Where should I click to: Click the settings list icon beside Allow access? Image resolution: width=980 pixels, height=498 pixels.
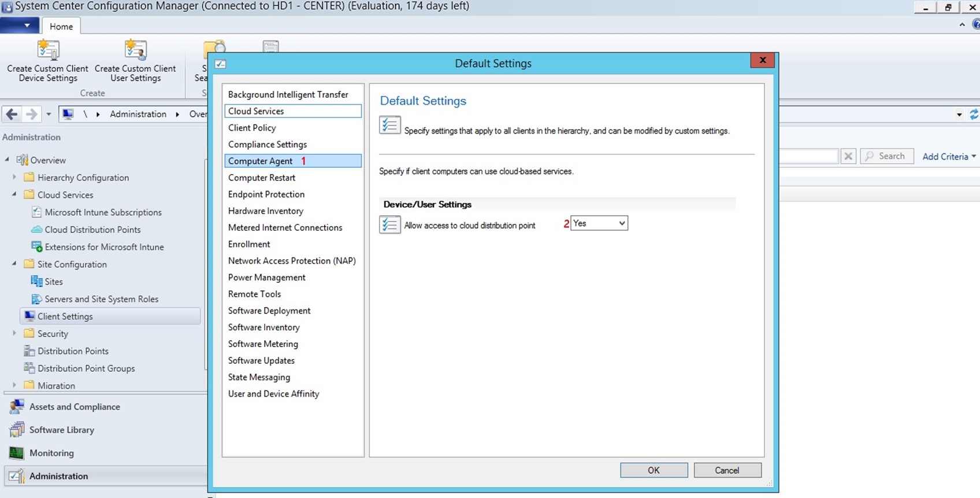click(x=390, y=224)
